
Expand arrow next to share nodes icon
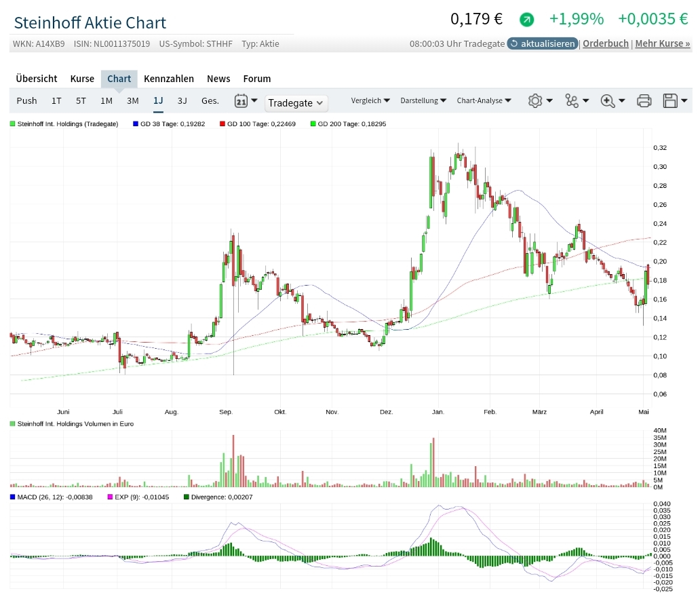(586, 100)
